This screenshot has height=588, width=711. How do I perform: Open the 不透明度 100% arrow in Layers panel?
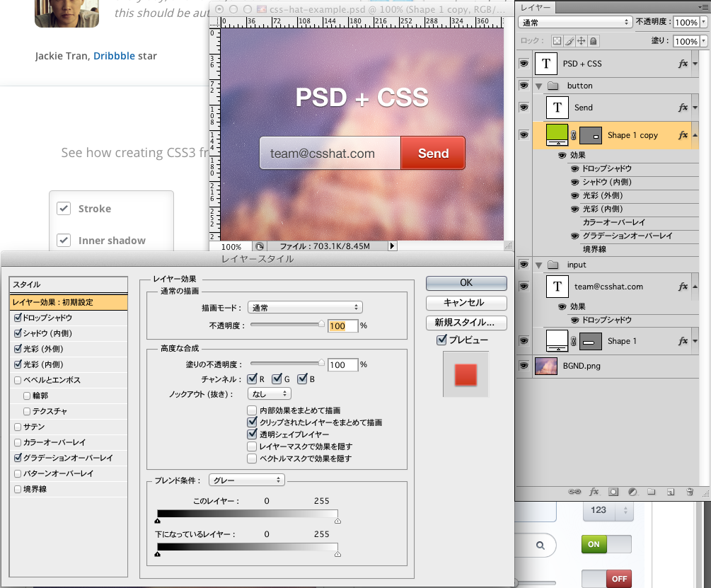point(704,22)
